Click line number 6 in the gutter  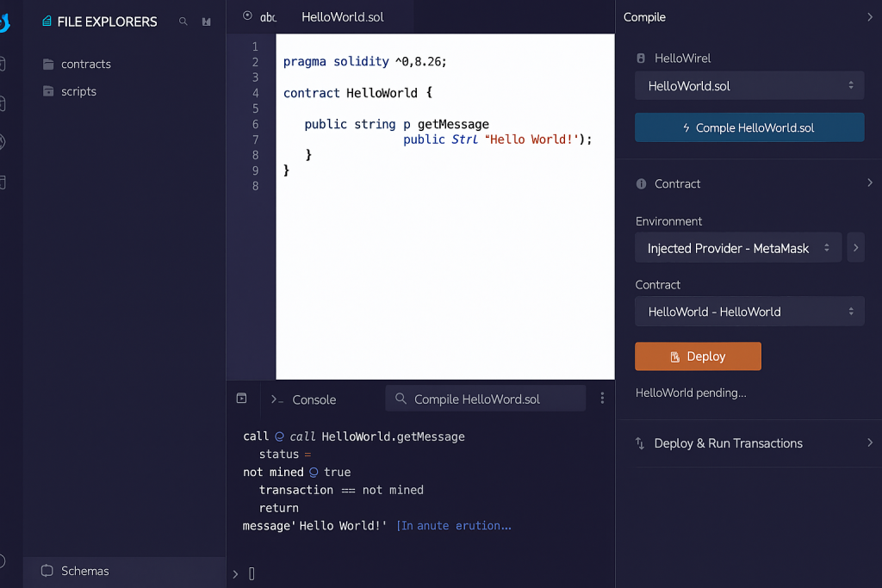(x=255, y=124)
